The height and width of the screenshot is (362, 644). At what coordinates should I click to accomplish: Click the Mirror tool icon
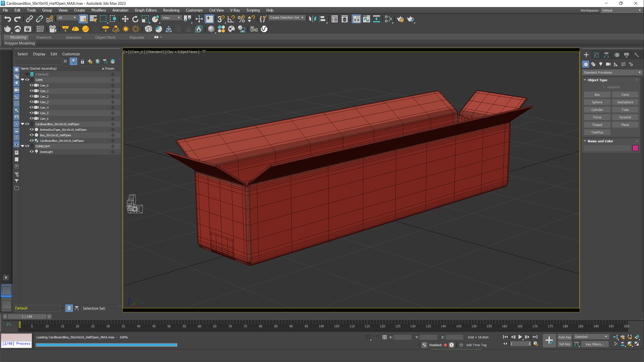pyautogui.click(x=312, y=19)
